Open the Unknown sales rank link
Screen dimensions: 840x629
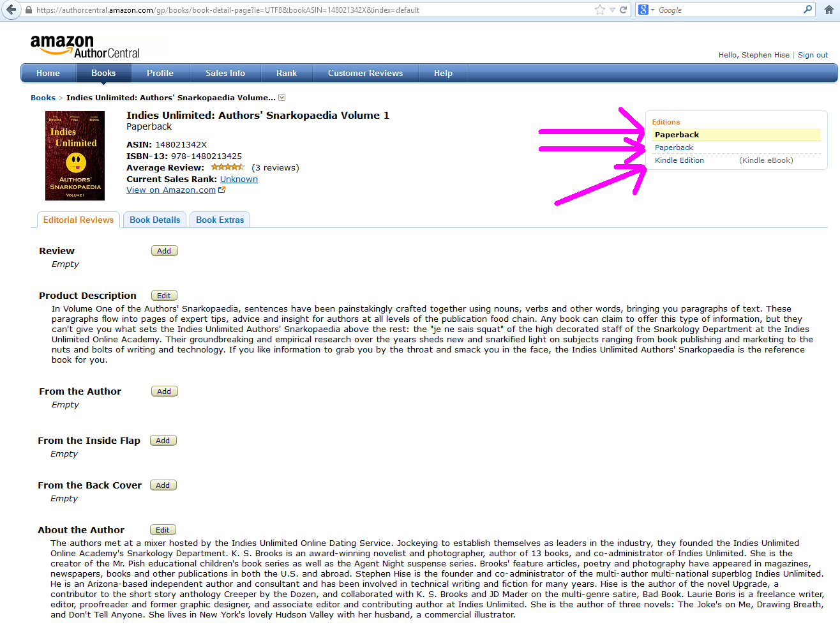click(239, 179)
